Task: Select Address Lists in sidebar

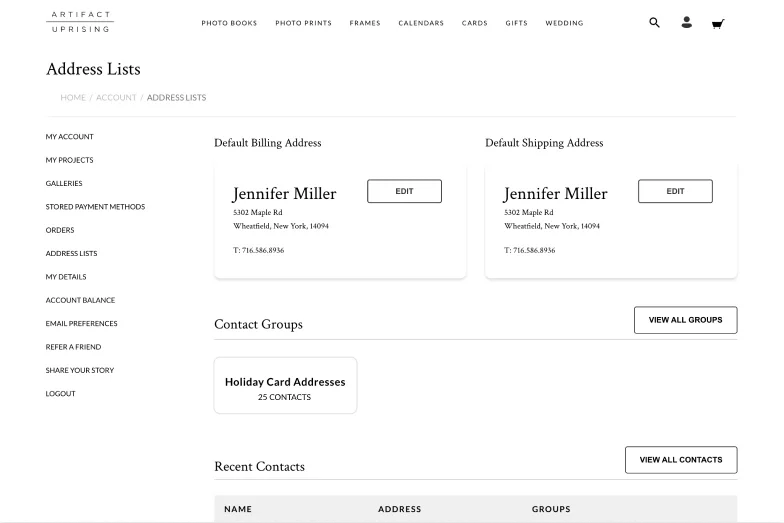Action: click(x=72, y=254)
